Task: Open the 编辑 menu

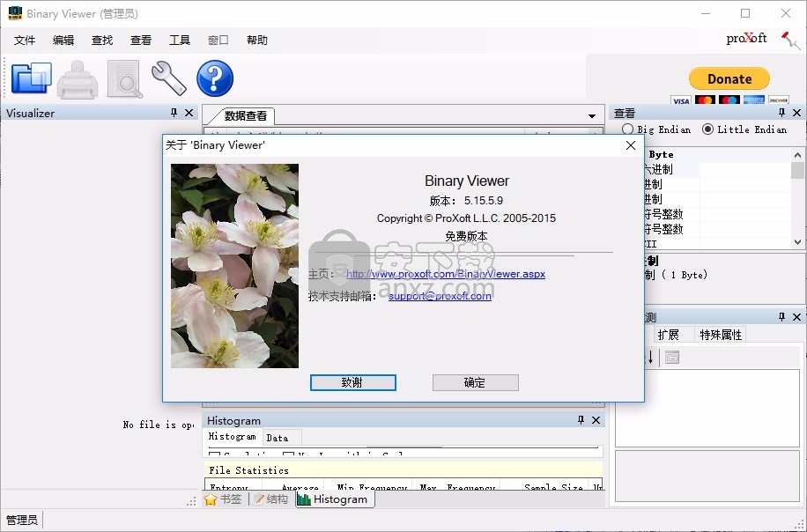Action: [x=63, y=41]
